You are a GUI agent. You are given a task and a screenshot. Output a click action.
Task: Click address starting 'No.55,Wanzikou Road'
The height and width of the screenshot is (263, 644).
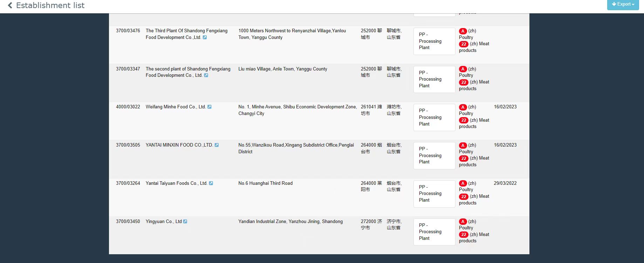(x=296, y=148)
